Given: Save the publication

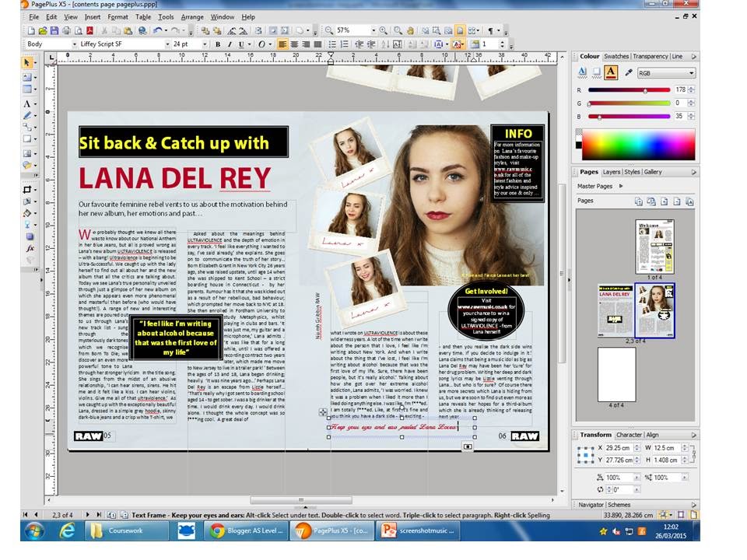Looking at the screenshot, I should [x=54, y=30].
